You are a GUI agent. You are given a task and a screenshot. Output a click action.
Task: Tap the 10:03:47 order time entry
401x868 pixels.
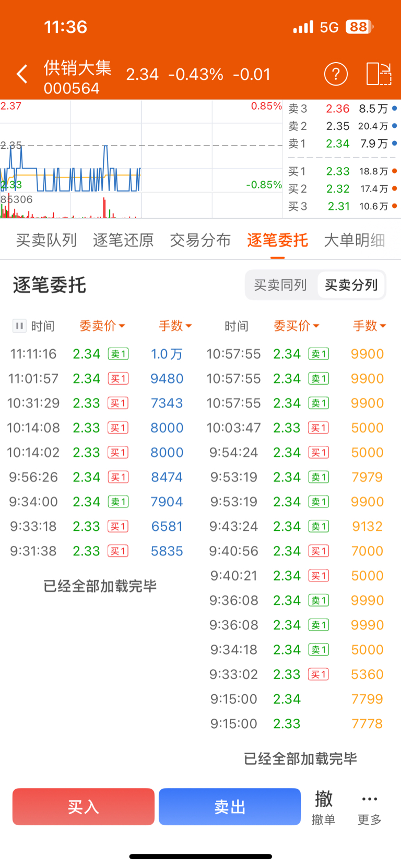233,428
